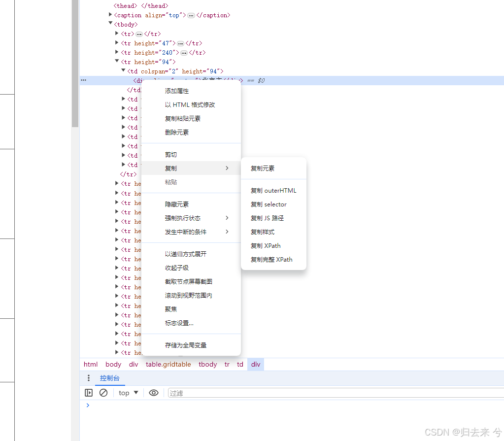Expand the first tr node under tbody
This screenshot has height=441, width=504.
pyautogui.click(x=117, y=33)
